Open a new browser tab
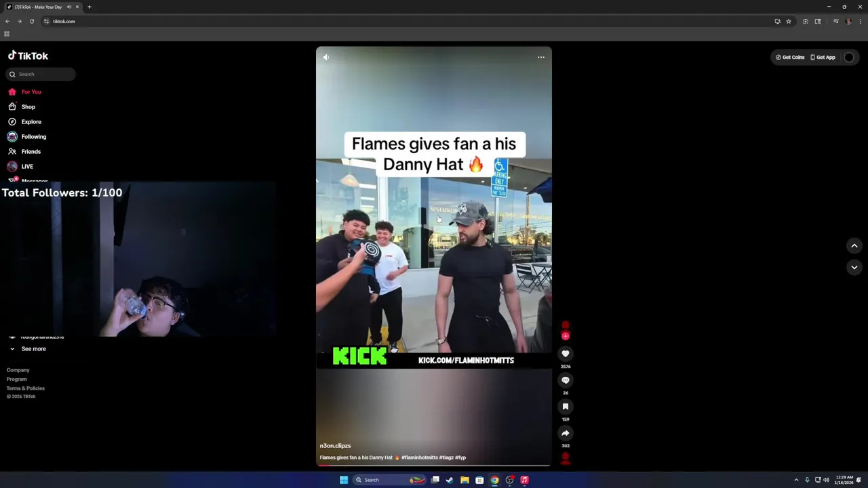The image size is (868, 488). (89, 7)
